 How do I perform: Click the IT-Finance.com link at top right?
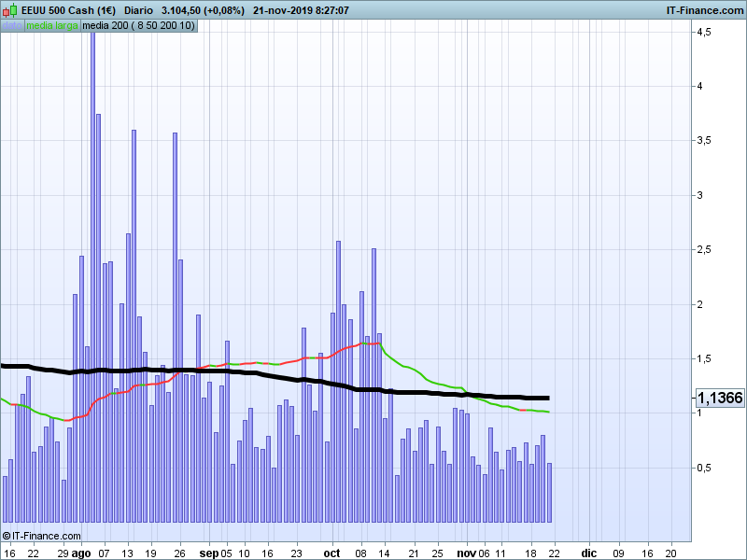click(702, 10)
